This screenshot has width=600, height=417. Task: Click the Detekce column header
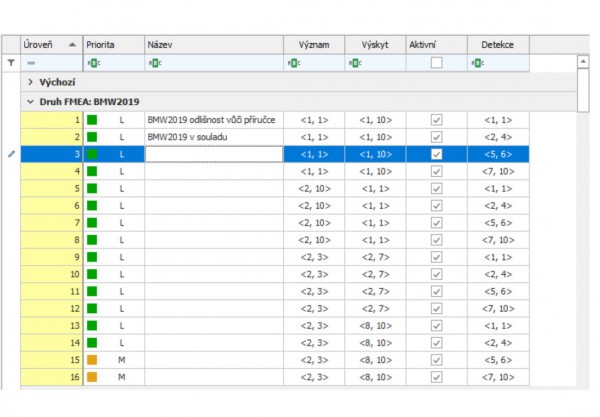pyautogui.click(x=497, y=45)
